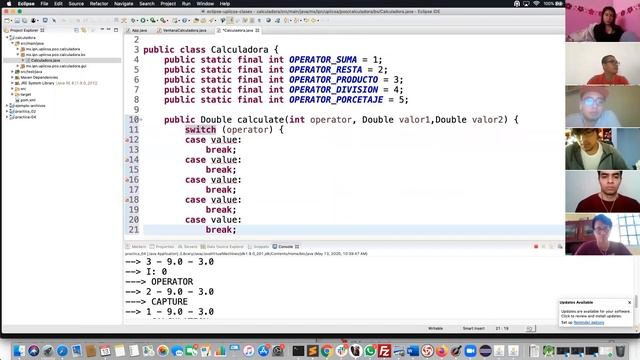
Task: Switch to the Markers view tab
Action: 136,247
